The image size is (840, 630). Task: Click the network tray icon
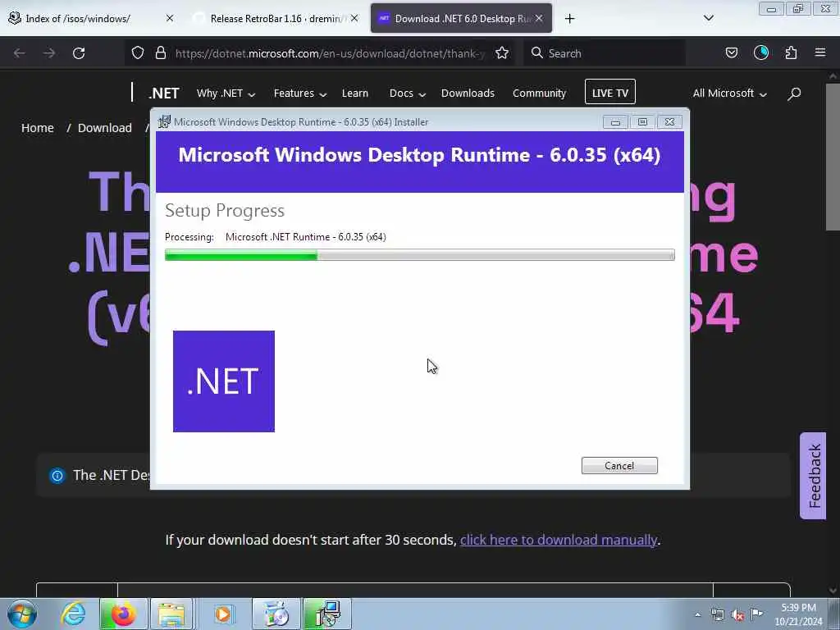tap(717, 614)
